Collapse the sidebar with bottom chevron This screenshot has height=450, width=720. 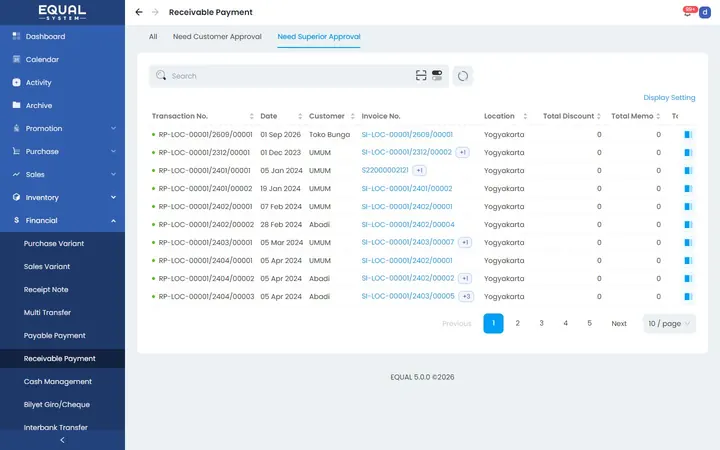click(62, 440)
